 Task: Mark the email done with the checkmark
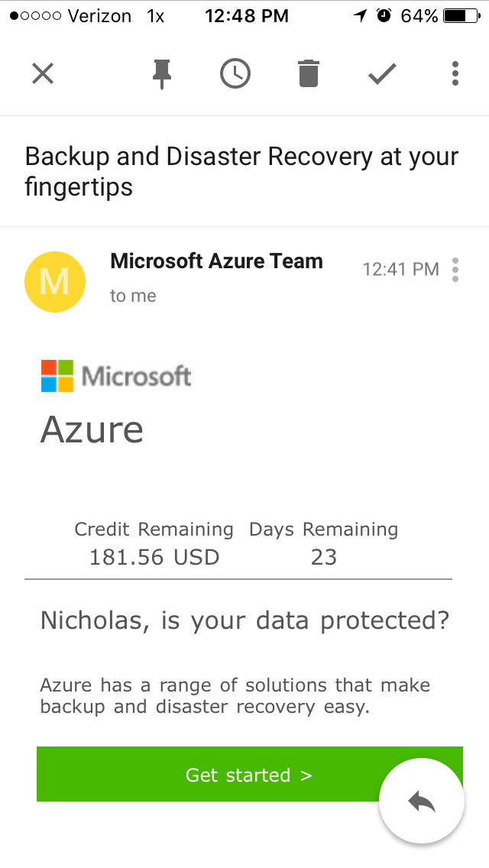(x=382, y=73)
